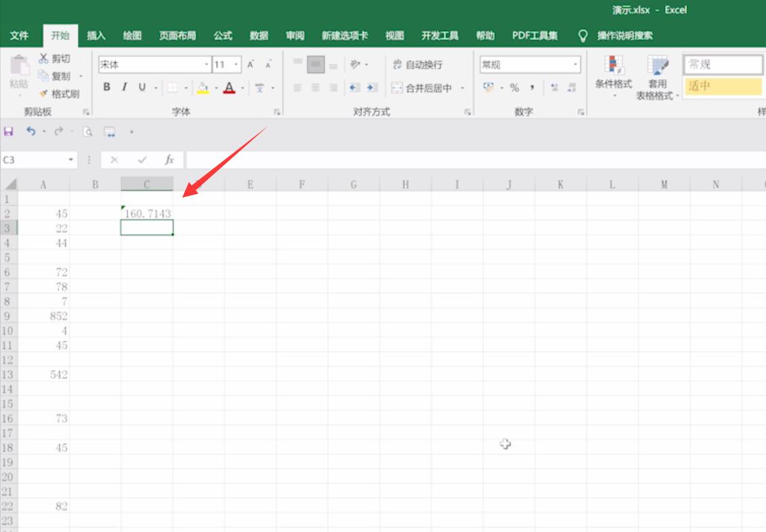The width and height of the screenshot is (766, 532).
Task: Switch to the 插入 ribbon tab
Action: point(95,36)
